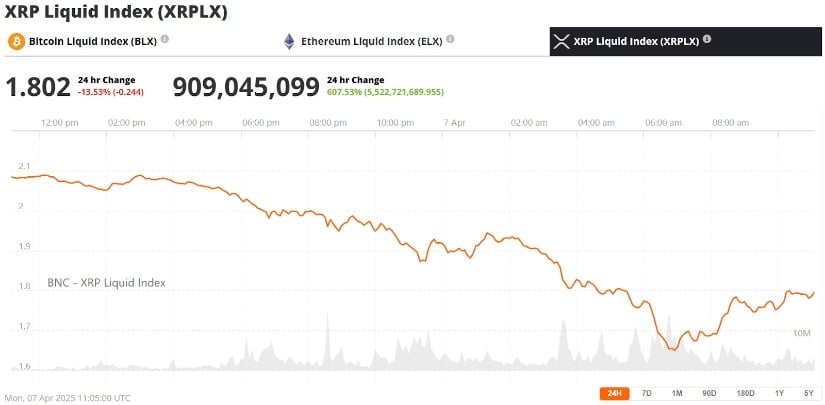
Task: Click the XRP logo icon
Action: tap(561, 41)
